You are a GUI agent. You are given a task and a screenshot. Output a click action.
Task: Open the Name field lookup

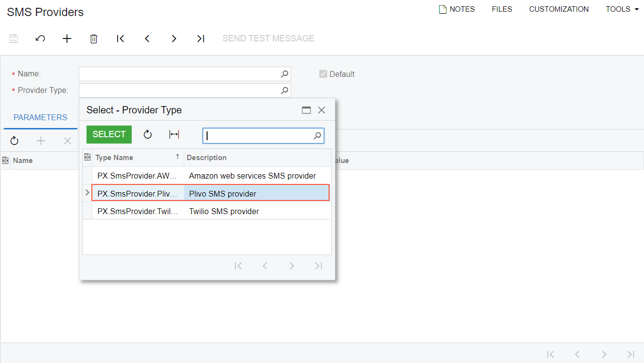point(285,74)
